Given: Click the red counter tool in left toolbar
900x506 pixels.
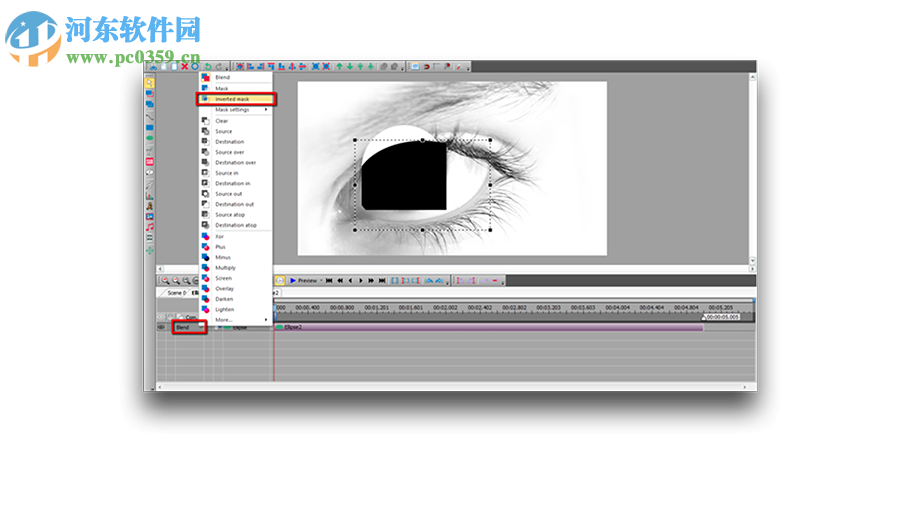Looking at the screenshot, I should pyautogui.click(x=149, y=162).
